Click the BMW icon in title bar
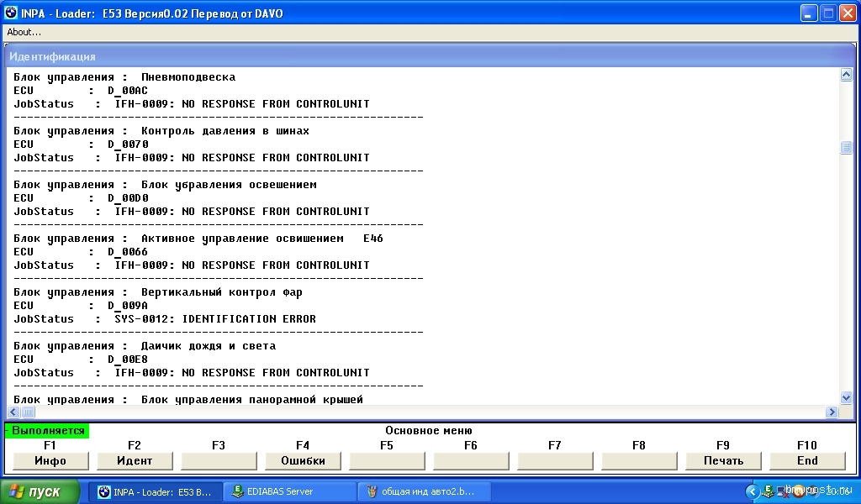The image size is (861, 504). 11,13
